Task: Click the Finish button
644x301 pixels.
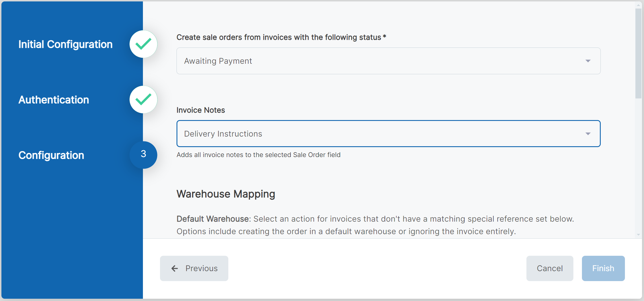Action: tap(603, 268)
